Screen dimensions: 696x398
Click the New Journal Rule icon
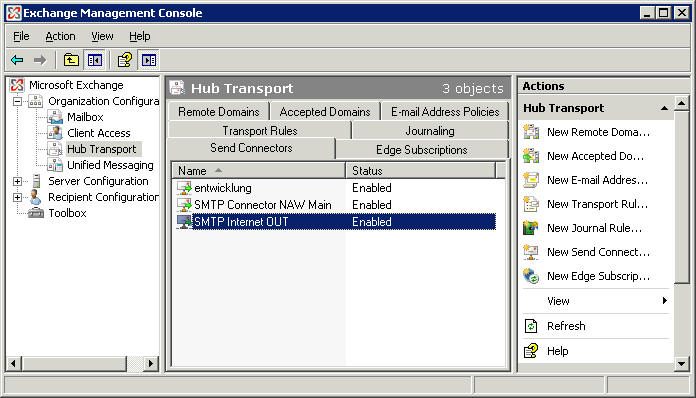pos(531,228)
